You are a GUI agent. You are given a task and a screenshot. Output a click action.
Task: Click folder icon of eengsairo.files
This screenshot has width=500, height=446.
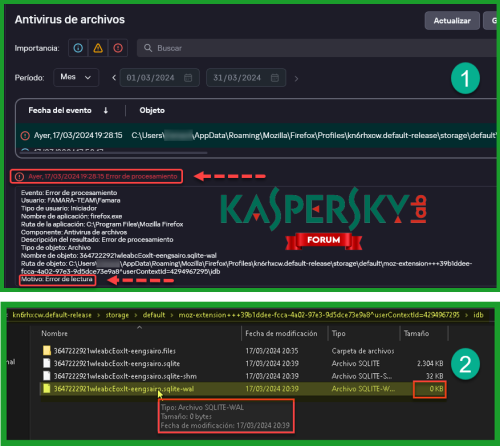47,351
